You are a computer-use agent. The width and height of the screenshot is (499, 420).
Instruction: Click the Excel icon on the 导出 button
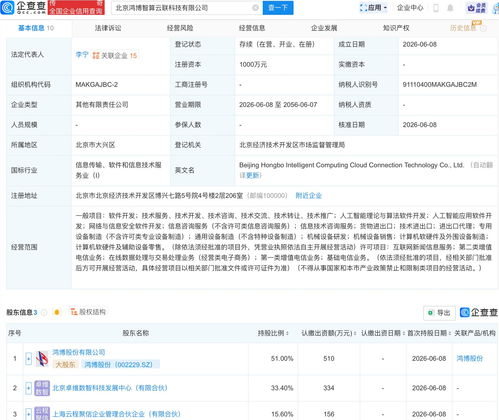430,313
